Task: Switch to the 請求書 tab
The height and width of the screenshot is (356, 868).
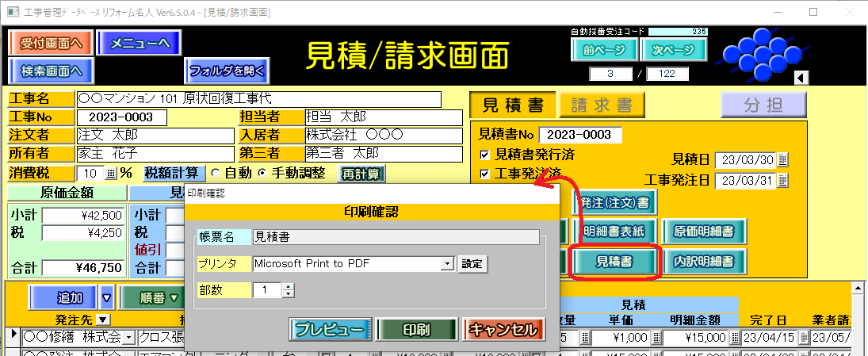Action: click(x=602, y=105)
